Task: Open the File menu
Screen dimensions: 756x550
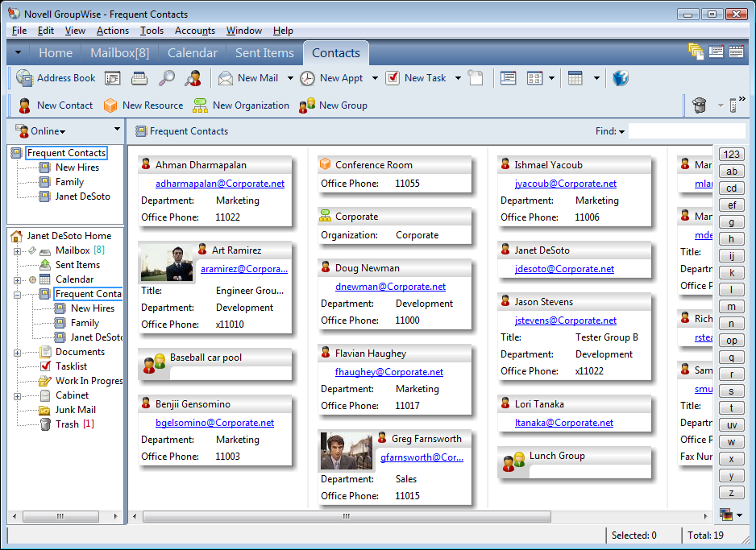Action: [19, 31]
